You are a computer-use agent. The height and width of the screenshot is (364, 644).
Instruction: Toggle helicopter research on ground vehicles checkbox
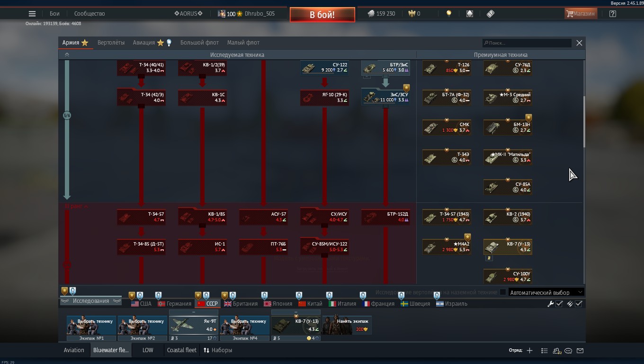coord(503,292)
